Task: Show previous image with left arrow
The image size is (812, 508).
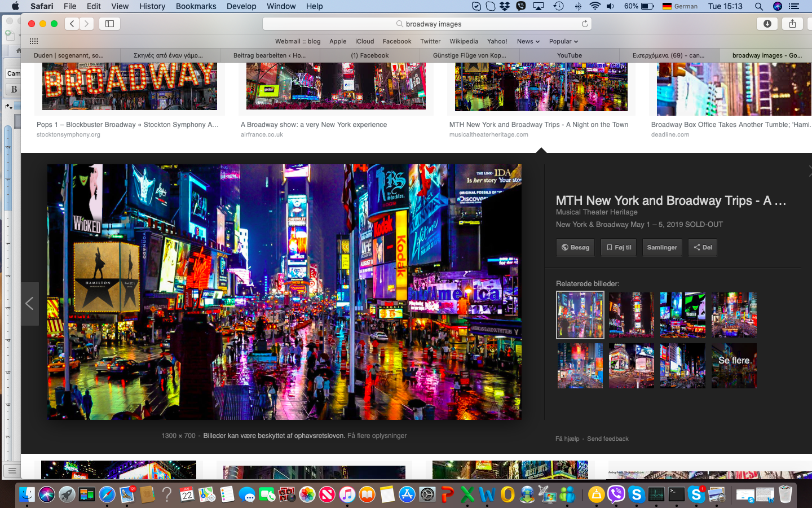Action: (30, 303)
